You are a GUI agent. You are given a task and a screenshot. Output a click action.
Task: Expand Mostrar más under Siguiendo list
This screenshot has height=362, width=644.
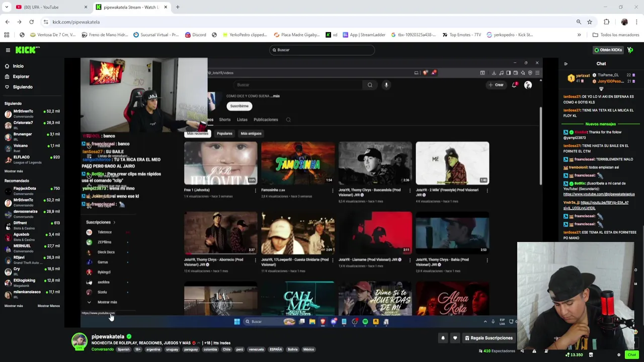coord(14,171)
